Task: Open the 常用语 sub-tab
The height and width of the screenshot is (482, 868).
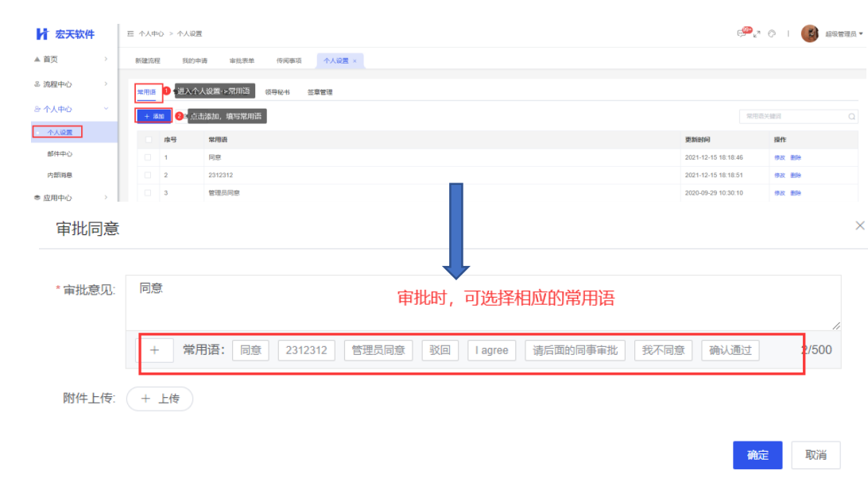Action: (147, 92)
